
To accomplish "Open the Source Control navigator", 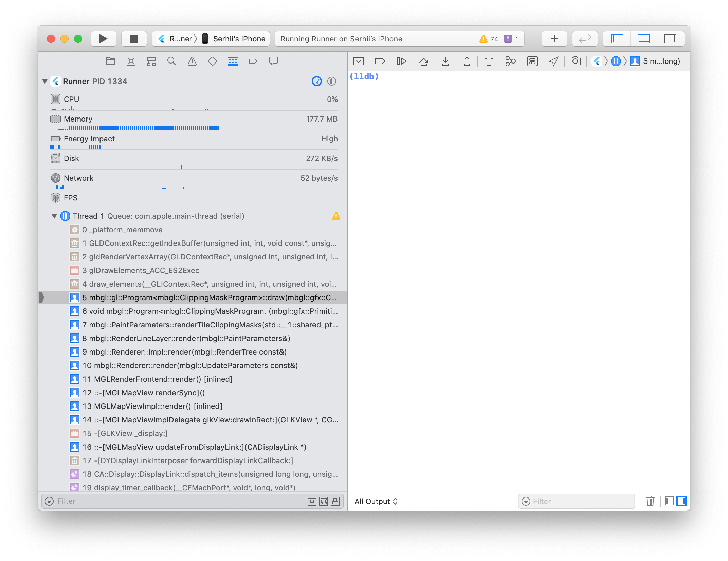I will pyautogui.click(x=131, y=61).
